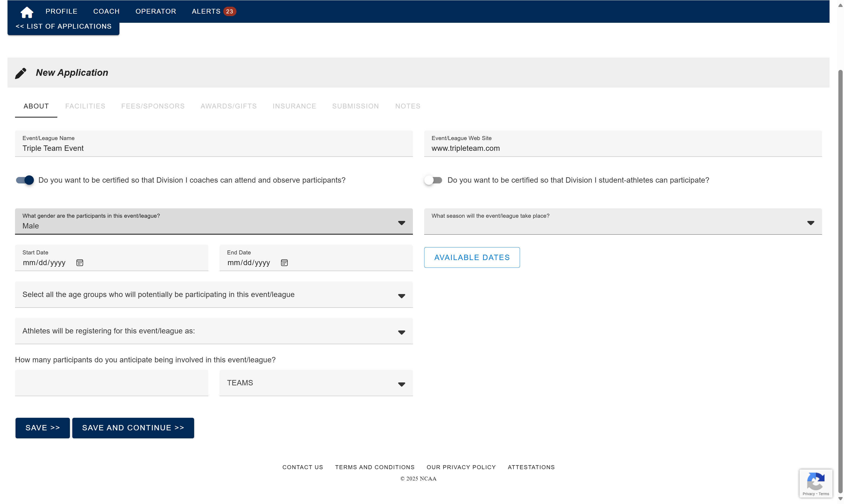
Task: Click the Start Date input field
Action: click(x=111, y=258)
